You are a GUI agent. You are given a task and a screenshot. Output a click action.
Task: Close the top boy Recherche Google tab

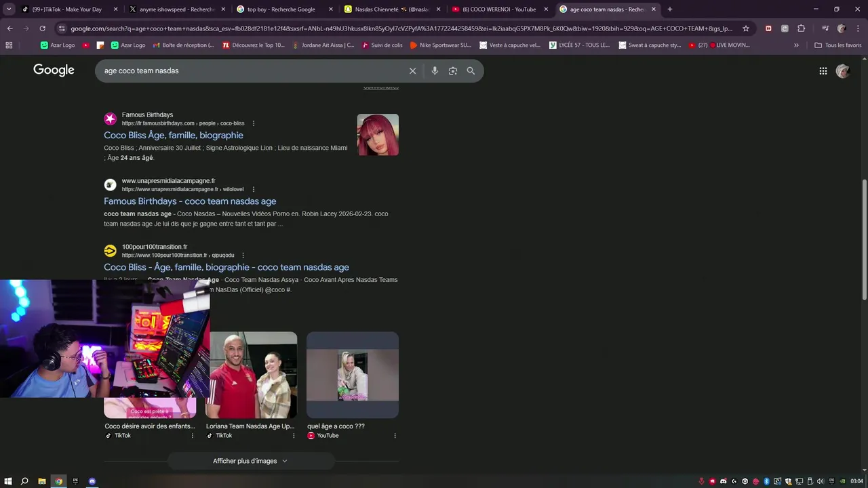tap(331, 9)
